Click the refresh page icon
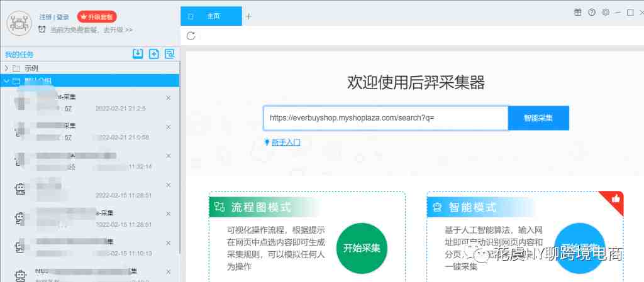644x282 pixels. click(x=191, y=36)
